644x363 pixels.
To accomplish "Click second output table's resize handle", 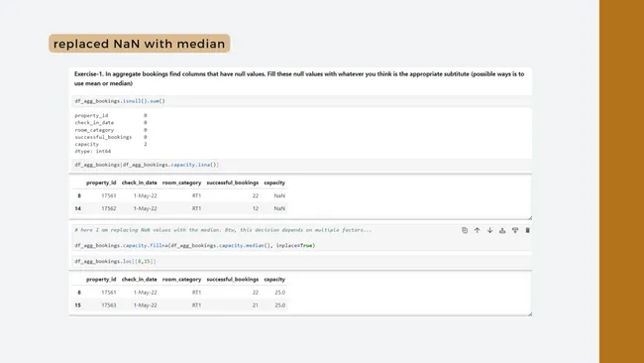I will point(530,313).
